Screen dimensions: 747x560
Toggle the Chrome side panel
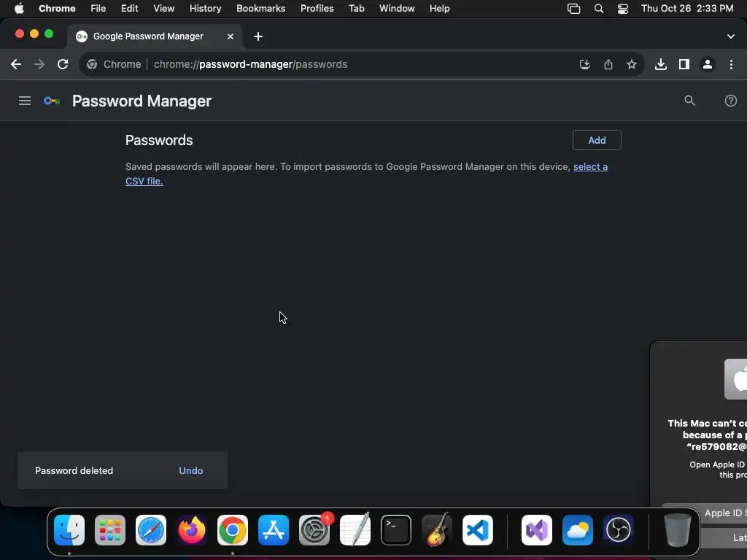click(x=684, y=64)
